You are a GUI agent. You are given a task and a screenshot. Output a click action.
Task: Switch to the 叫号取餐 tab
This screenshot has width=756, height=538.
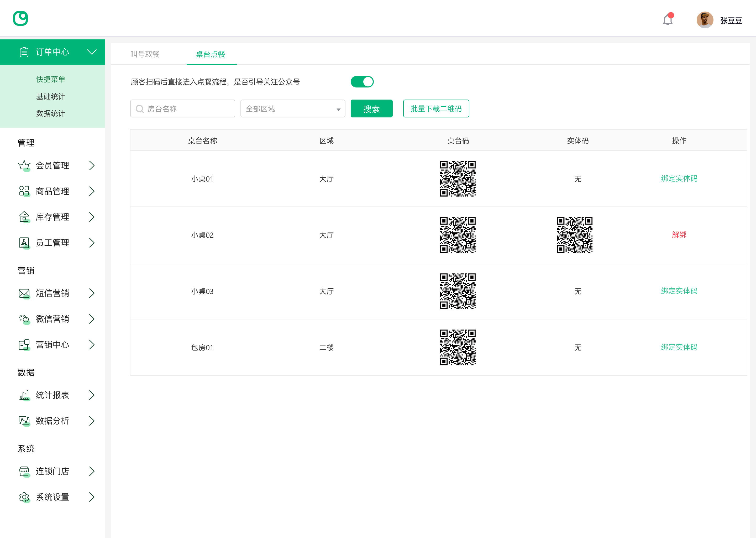[145, 54]
